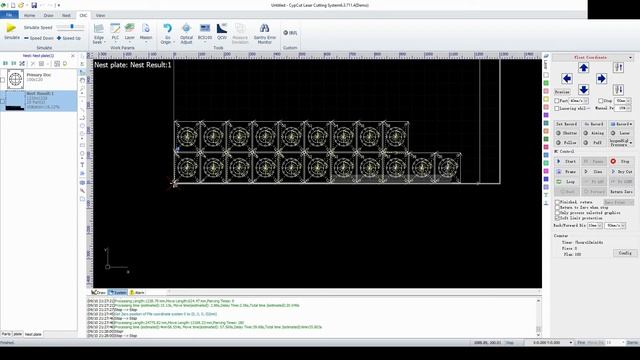Click the Stop button
Screen dimensions: 640x360
pos(621,162)
